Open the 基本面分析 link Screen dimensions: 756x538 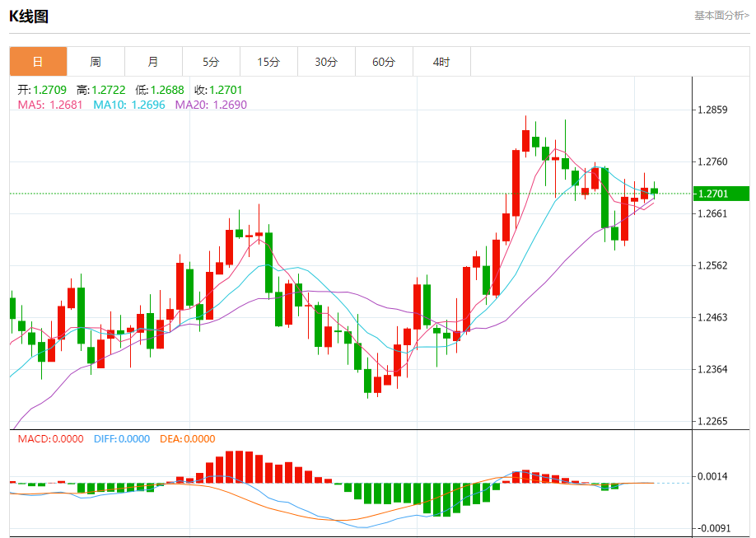tap(721, 16)
